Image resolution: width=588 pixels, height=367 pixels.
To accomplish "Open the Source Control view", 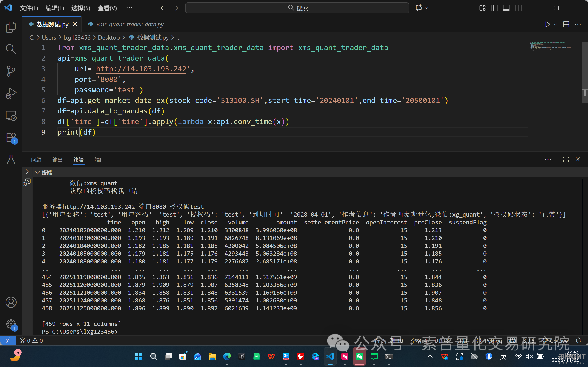I will [11, 71].
